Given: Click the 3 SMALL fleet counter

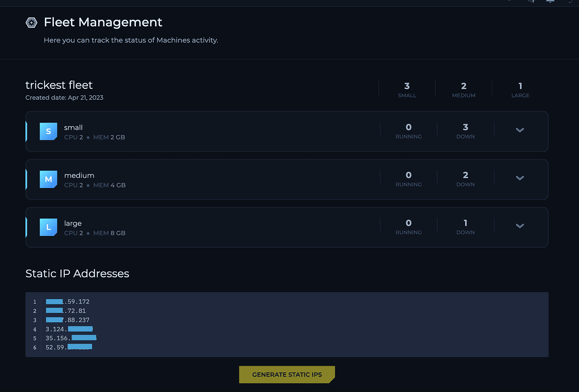Looking at the screenshot, I should (x=407, y=90).
